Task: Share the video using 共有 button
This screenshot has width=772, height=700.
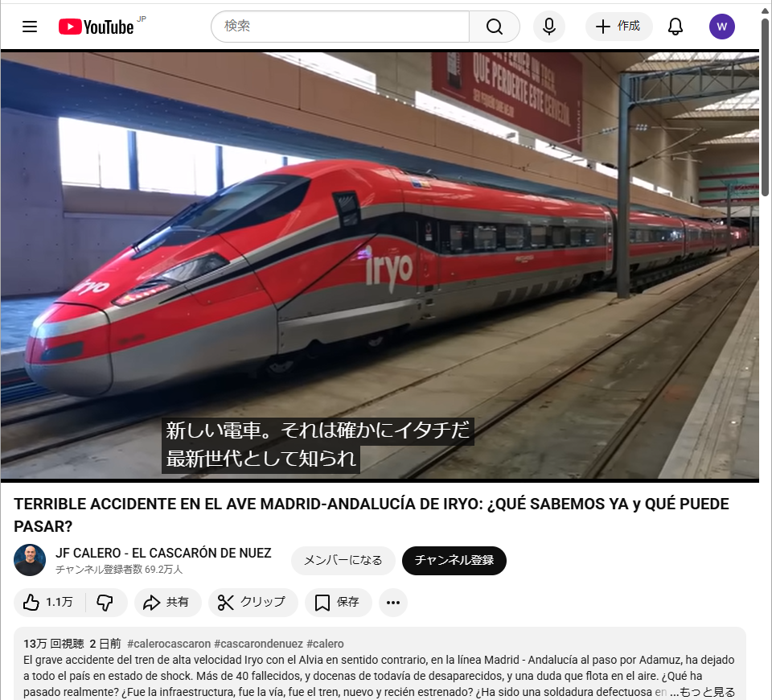Action: (167, 602)
